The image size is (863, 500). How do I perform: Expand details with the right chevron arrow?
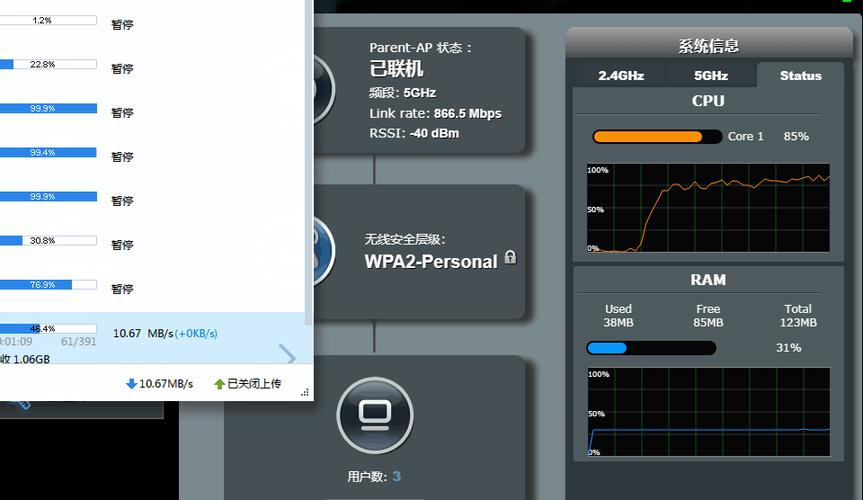pyautogui.click(x=287, y=355)
